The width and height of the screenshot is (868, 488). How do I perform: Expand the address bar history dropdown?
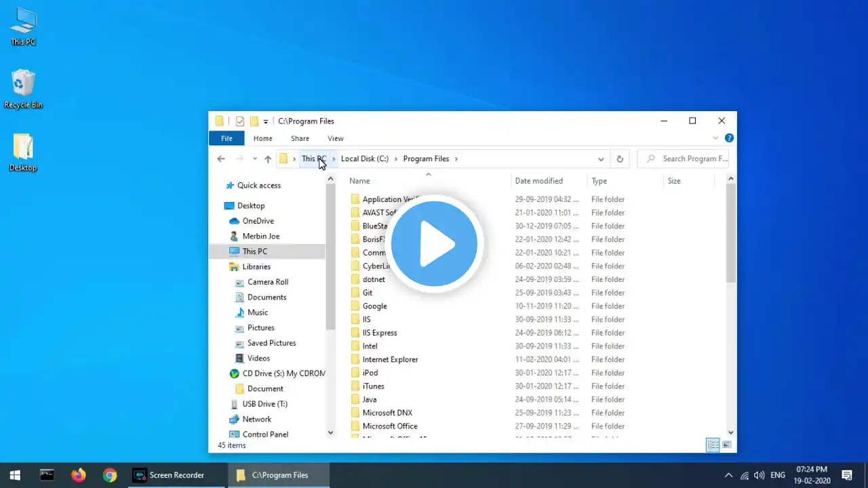[x=601, y=159]
